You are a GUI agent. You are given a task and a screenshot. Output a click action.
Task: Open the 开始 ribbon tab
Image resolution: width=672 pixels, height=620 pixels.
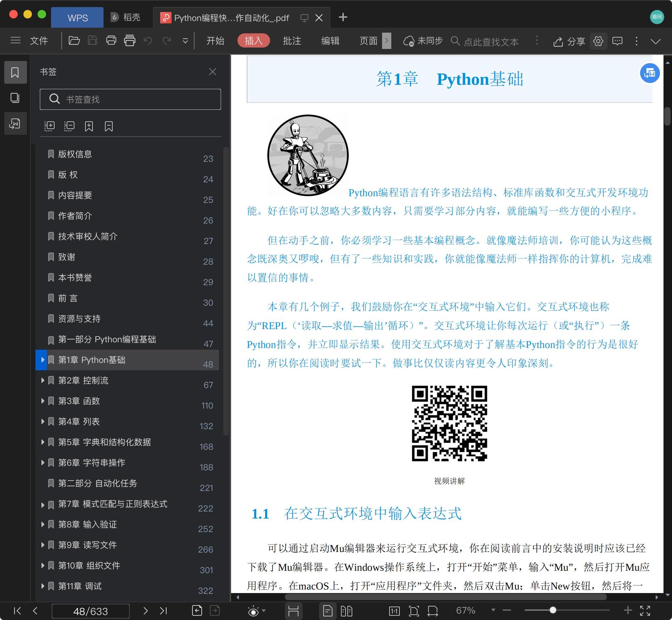[215, 41]
